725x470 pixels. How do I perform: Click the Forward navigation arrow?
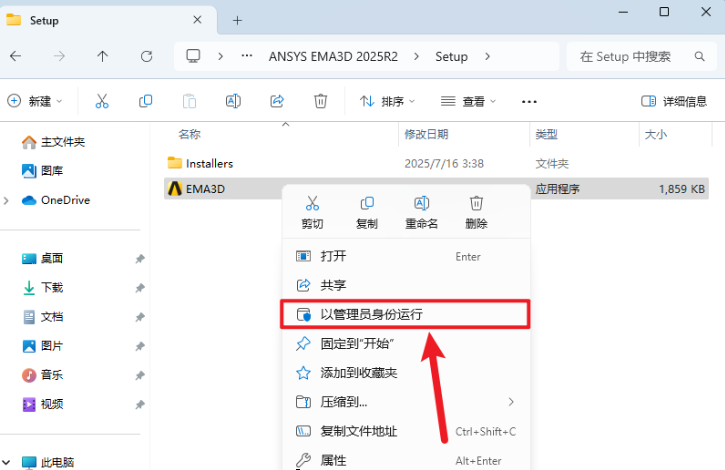(59, 56)
